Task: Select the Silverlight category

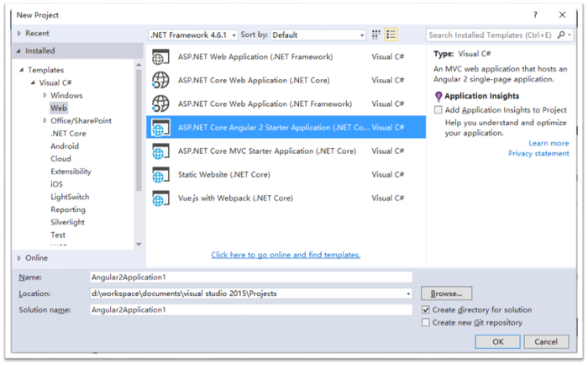Action: 67,222
